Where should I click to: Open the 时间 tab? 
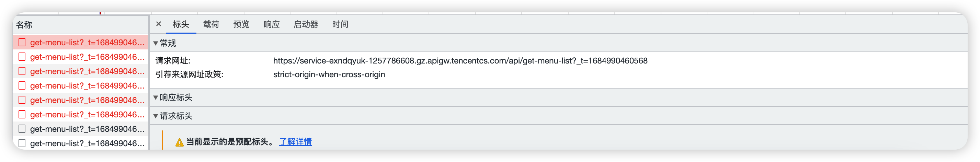tap(340, 24)
